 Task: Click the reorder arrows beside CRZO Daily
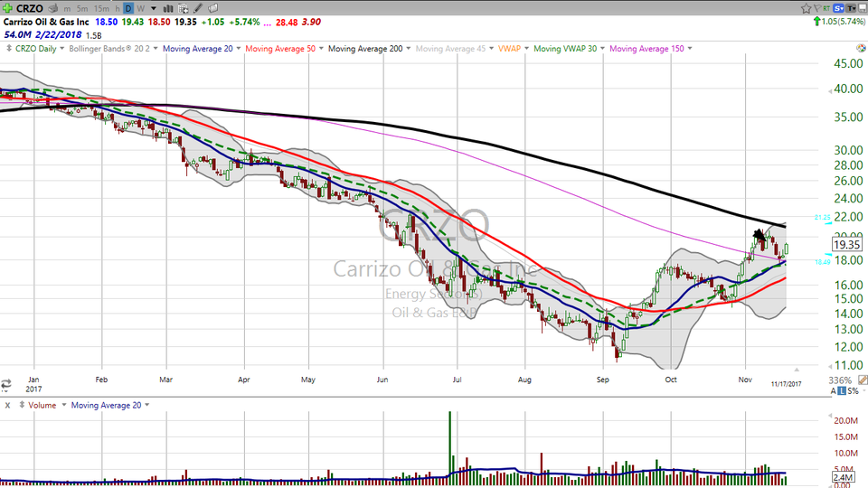(x=9, y=49)
